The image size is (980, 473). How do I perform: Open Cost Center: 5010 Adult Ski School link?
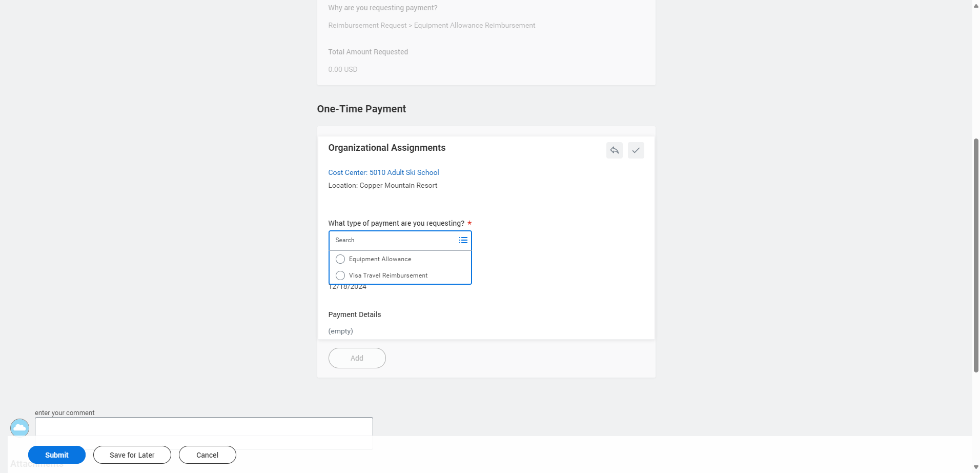point(383,172)
